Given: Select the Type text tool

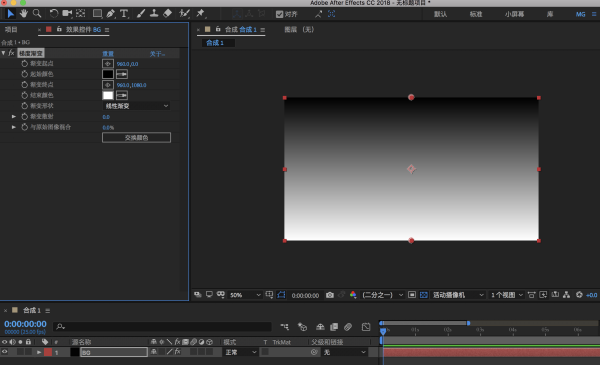Looking at the screenshot, I should (124, 14).
